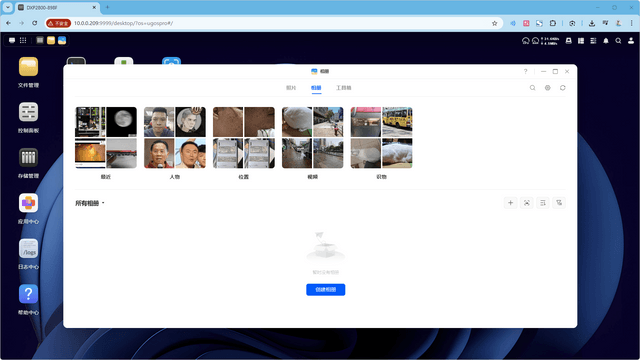Open the 人物 album thumbnail
The height and width of the screenshot is (360, 640).
[175, 138]
